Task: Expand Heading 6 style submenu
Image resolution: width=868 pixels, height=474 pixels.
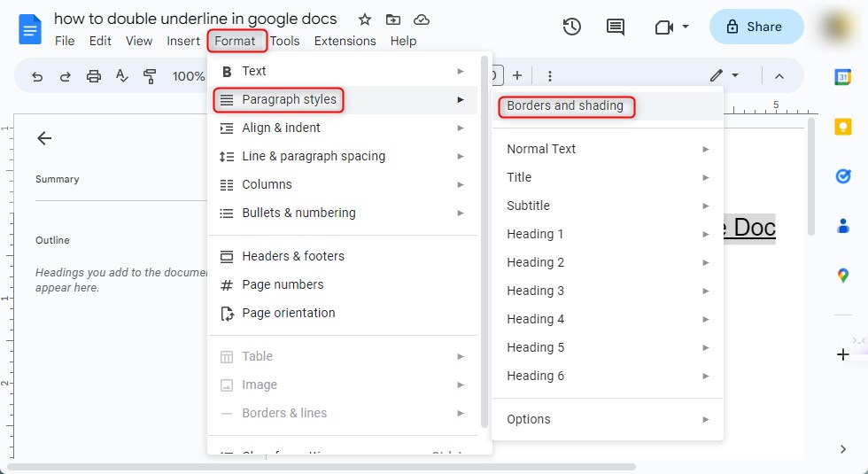Action: coord(608,376)
